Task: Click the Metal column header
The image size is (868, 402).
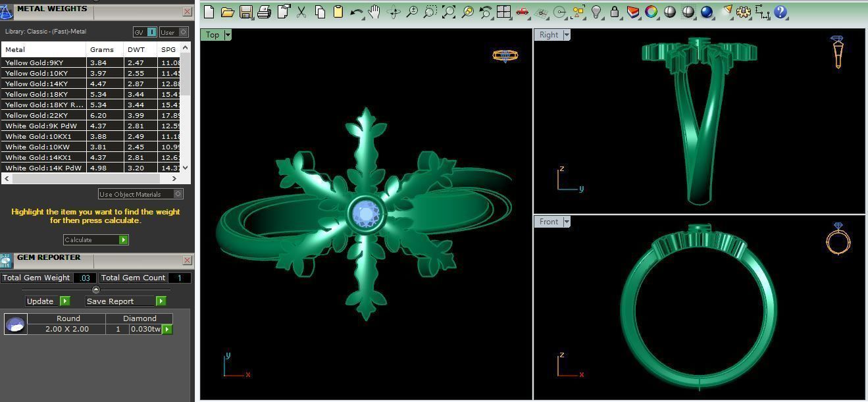Action: point(43,49)
